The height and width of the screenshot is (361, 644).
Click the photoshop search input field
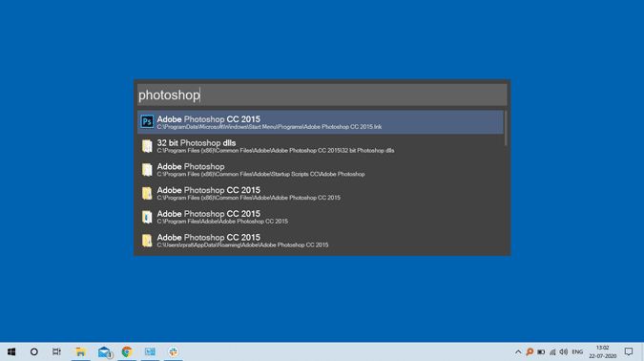[322, 95]
